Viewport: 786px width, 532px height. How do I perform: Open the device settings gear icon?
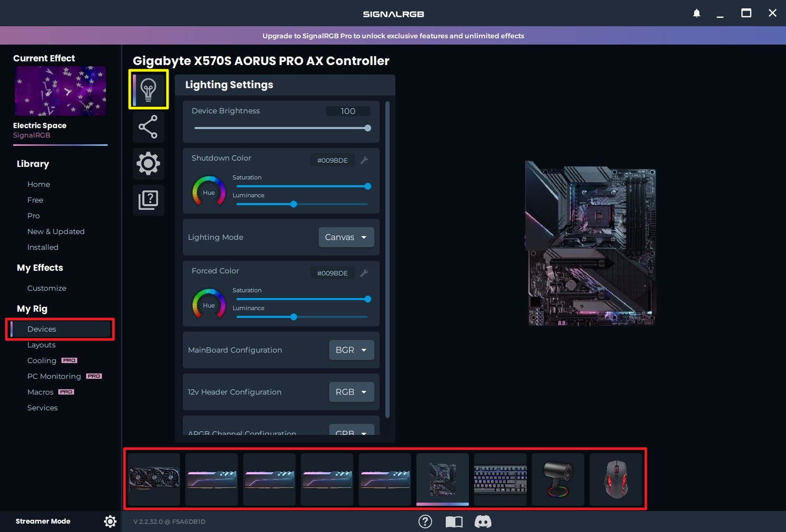tap(149, 163)
